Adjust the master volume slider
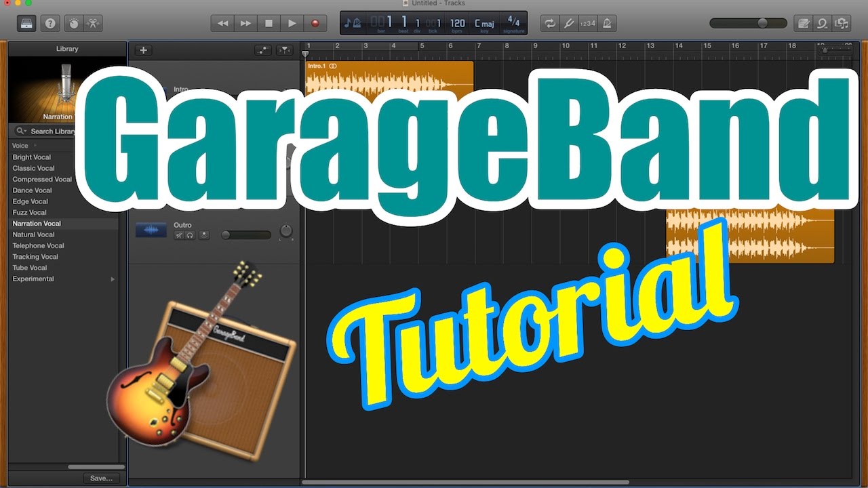Image resolution: width=868 pixels, height=488 pixels. pyautogui.click(x=748, y=23)
